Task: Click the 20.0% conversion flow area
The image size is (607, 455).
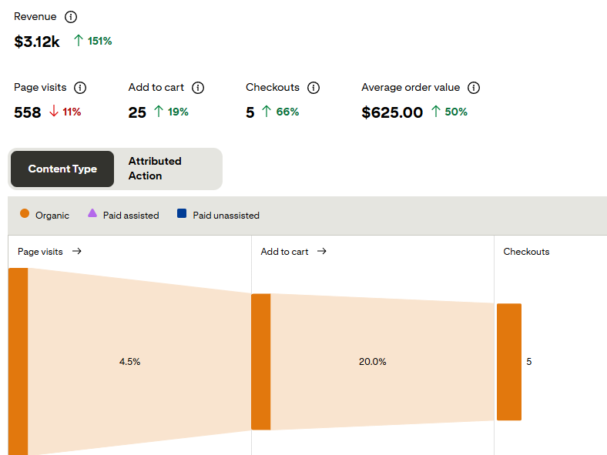Action: coord(372,361)
